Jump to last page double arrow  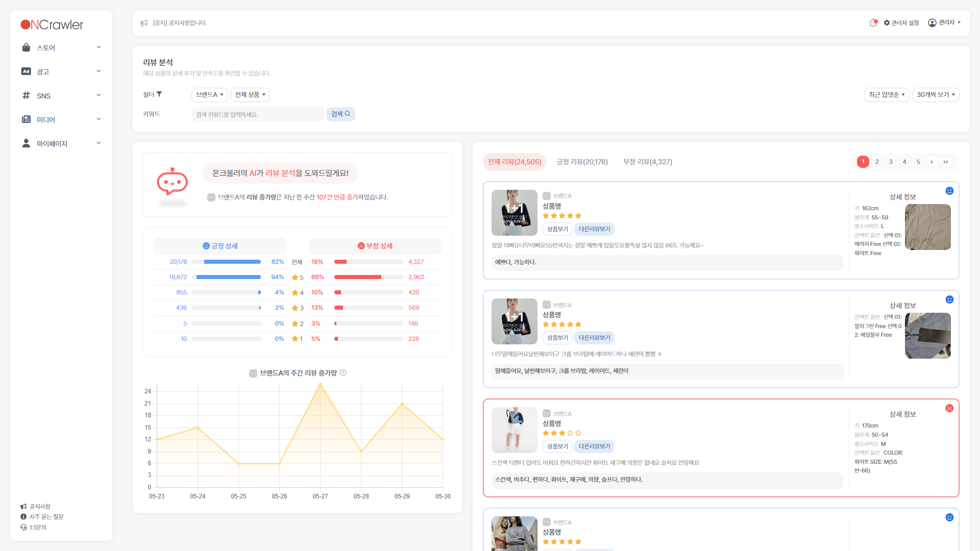point(946,162)
